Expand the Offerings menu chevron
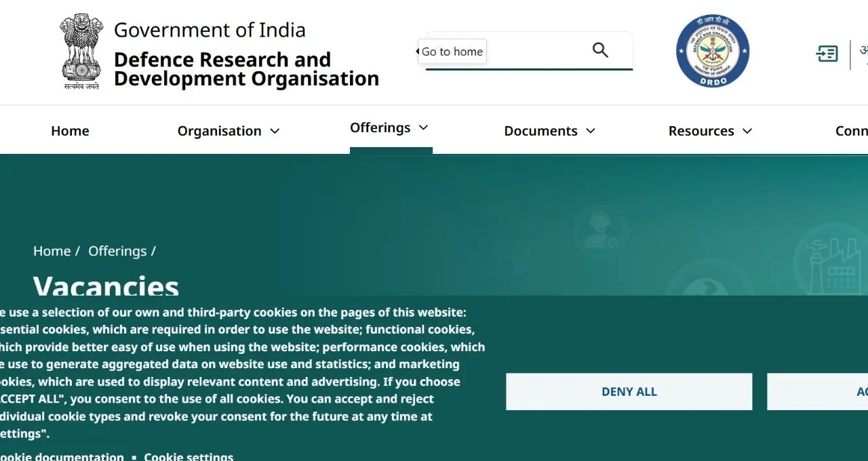 pyautogui.click(x=424, y=127)
